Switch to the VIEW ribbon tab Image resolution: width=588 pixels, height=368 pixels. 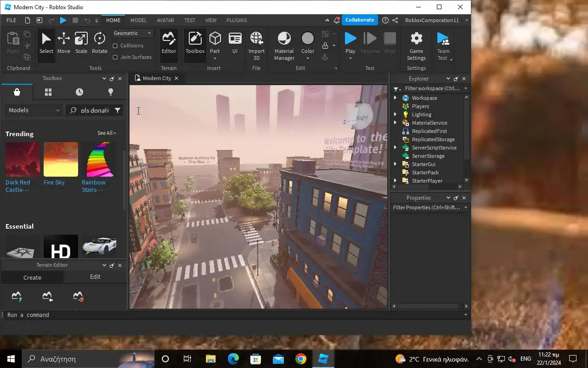point(211,20)
